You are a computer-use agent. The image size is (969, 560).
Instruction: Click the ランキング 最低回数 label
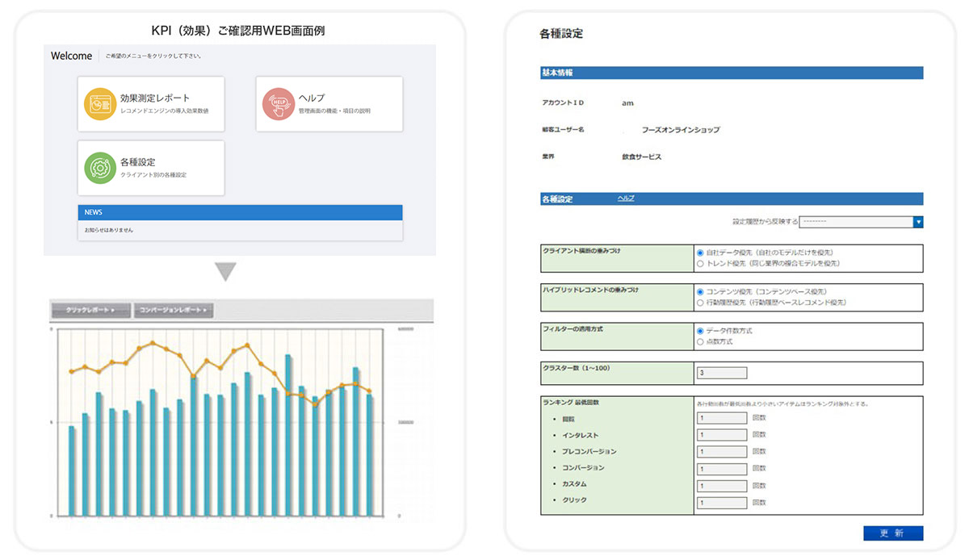click(571, 401)
